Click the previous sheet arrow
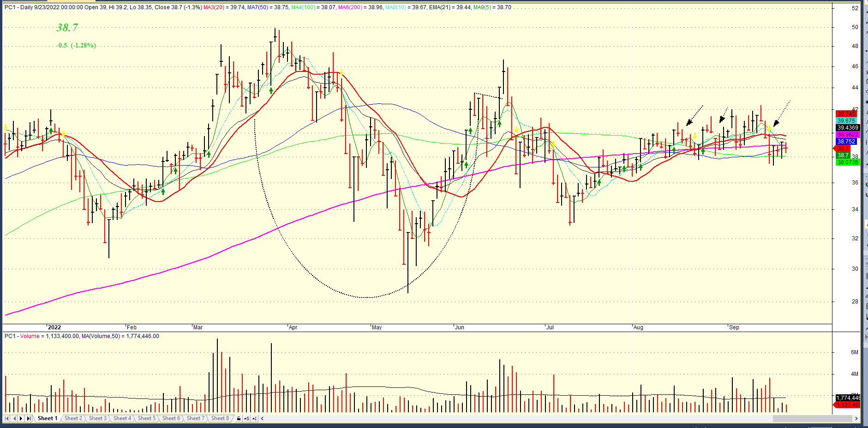This screenshot has height=428, width=868. click(x=14, y=418)
